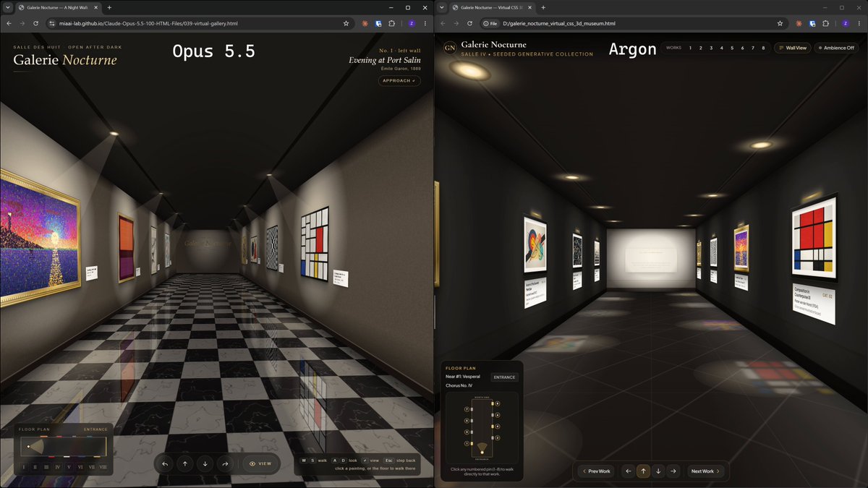Walk forward using Opus gallery up arrow
Screen dimensions: 868x488
[185, 463]
